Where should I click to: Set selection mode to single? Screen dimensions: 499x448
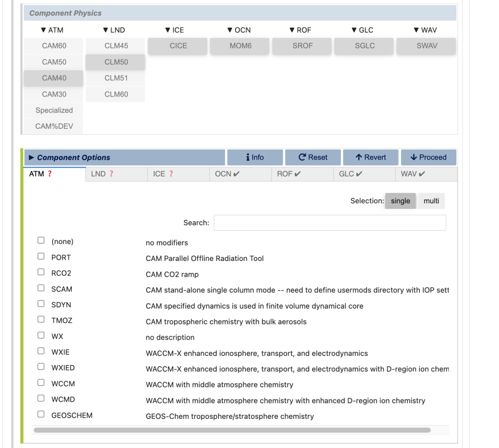tap(400, 201)
